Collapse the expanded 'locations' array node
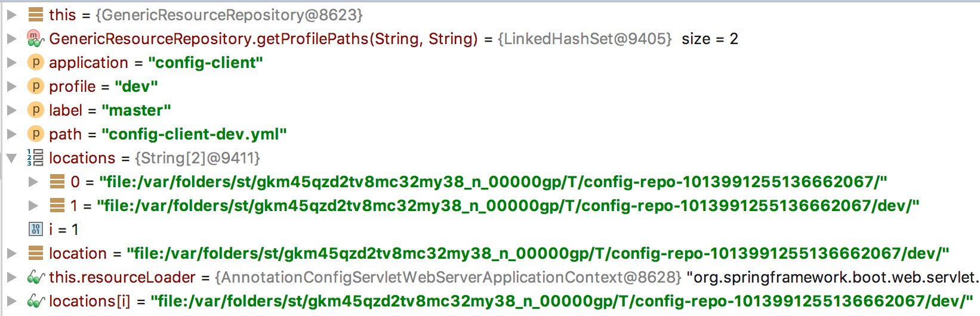 pos(11,158)
